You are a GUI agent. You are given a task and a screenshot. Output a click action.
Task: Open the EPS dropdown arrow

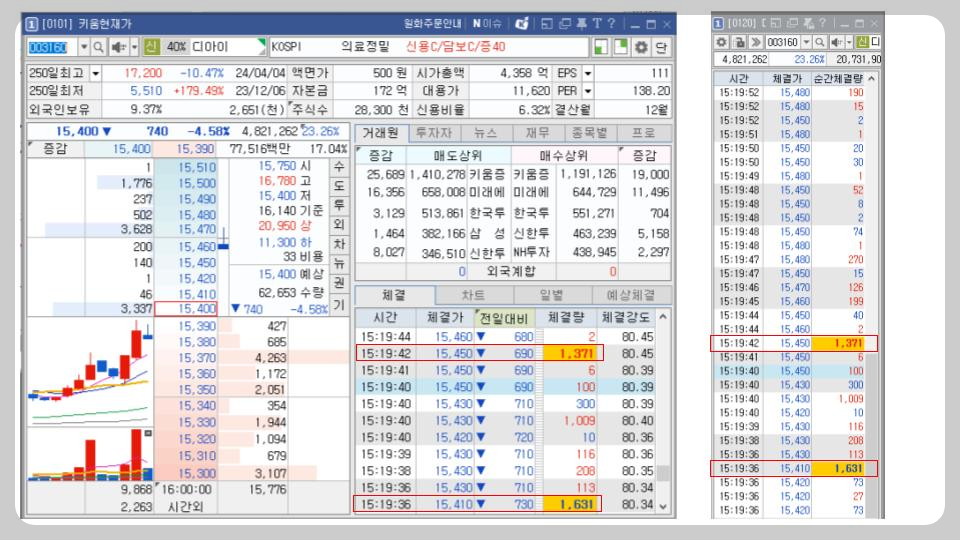pyautogui.click(x=588, y=73)
